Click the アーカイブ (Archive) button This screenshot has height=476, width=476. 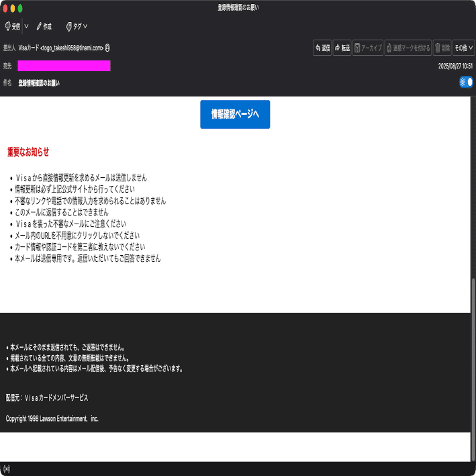pos(368,48)
